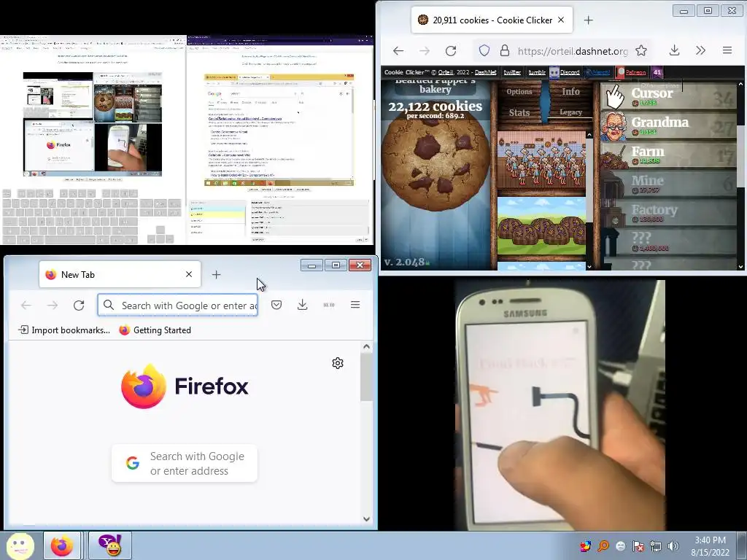Buy a Grandma building

[x=668, y=125]
